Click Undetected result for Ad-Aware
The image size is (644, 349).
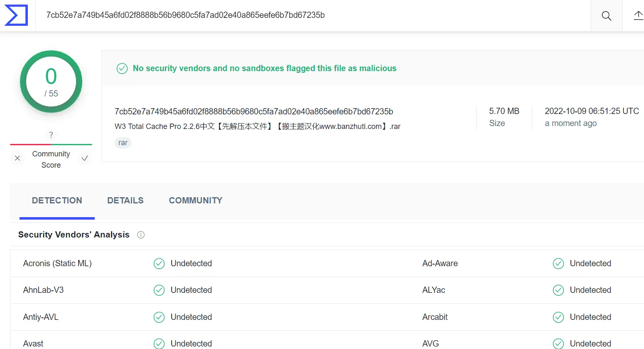pyautogui.click(x=590, y=263)
